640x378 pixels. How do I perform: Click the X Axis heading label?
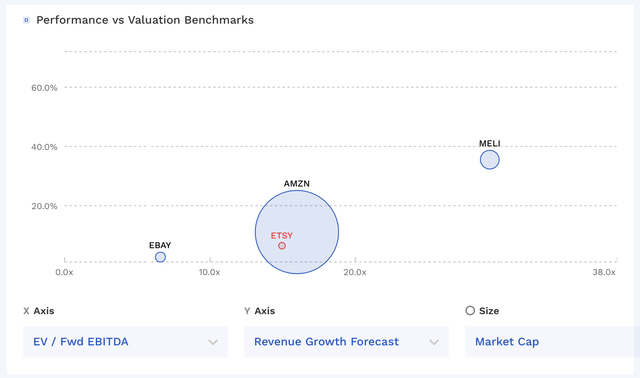[x=39, y=311]
